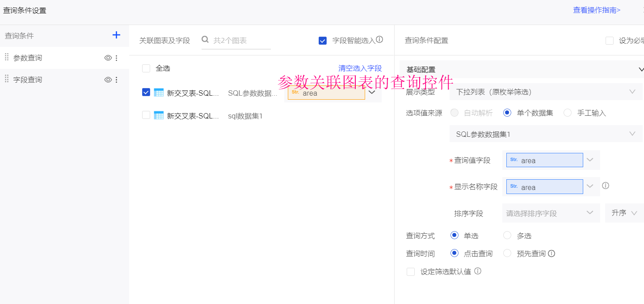This screenshot has height=304, width=644.
Task: Click the plus icon to add query condition
Action: click(x=116, y=35)
